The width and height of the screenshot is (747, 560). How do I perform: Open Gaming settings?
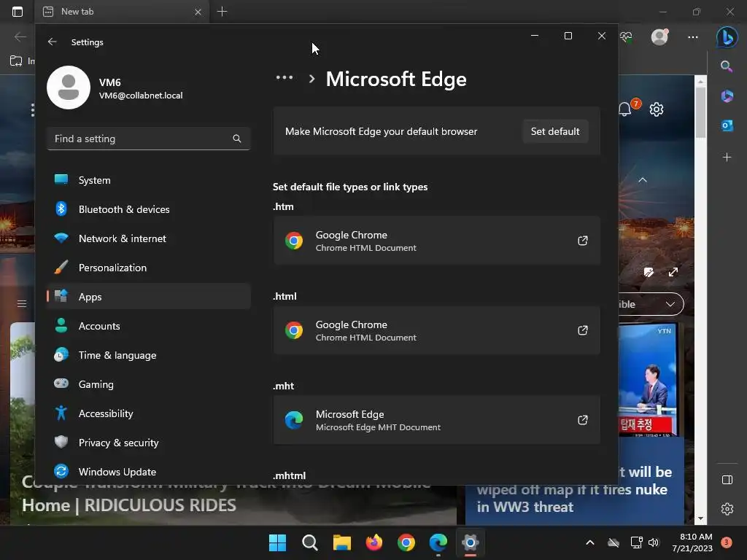coord(149,384)
